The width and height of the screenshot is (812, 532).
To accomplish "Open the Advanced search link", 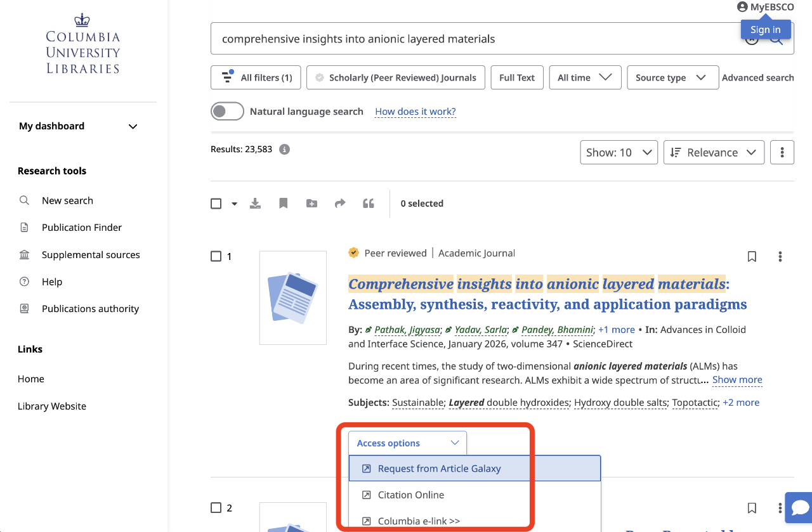I will (x=757, y=77).
